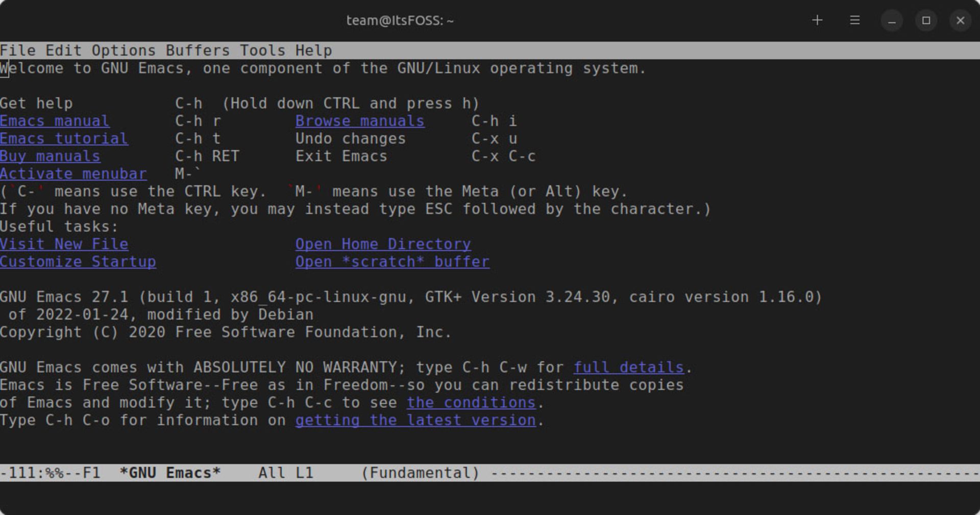Follow the Buy manuals link
Image resolution: width=980 pixels, height=515 pixels.
[50, 156]
